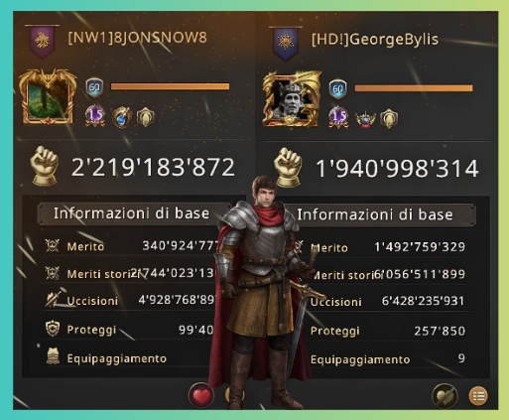Select the left Informazioni di base header
Screen dimensions: 509x420
coord(134,213)
